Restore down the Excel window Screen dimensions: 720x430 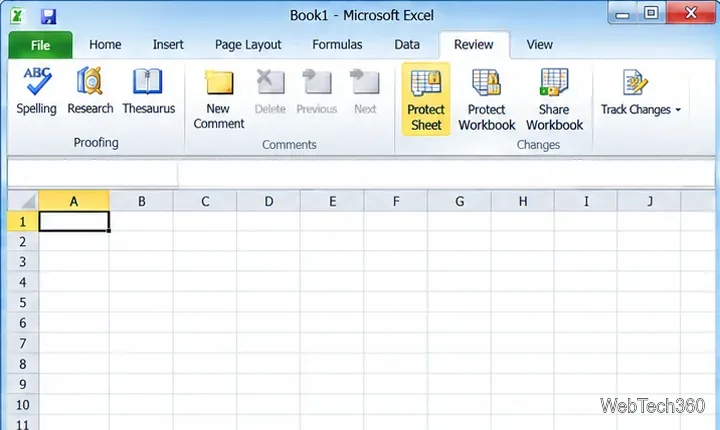(651, 13)
